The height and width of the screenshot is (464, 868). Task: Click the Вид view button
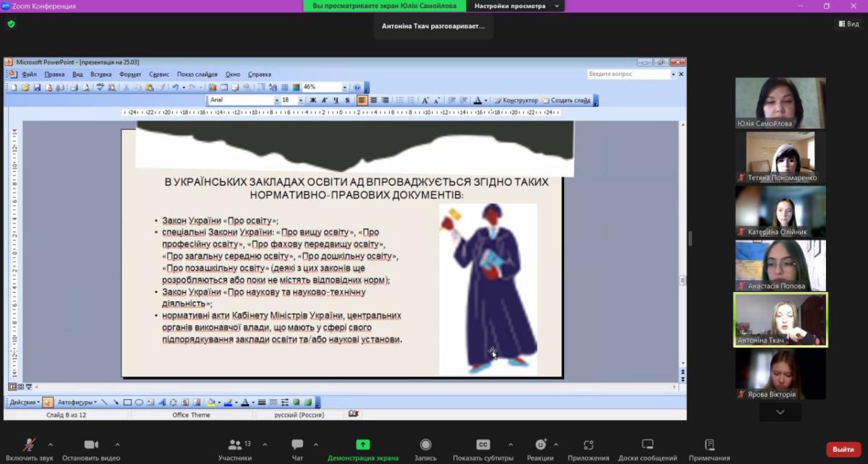click(x=850, y=24)
